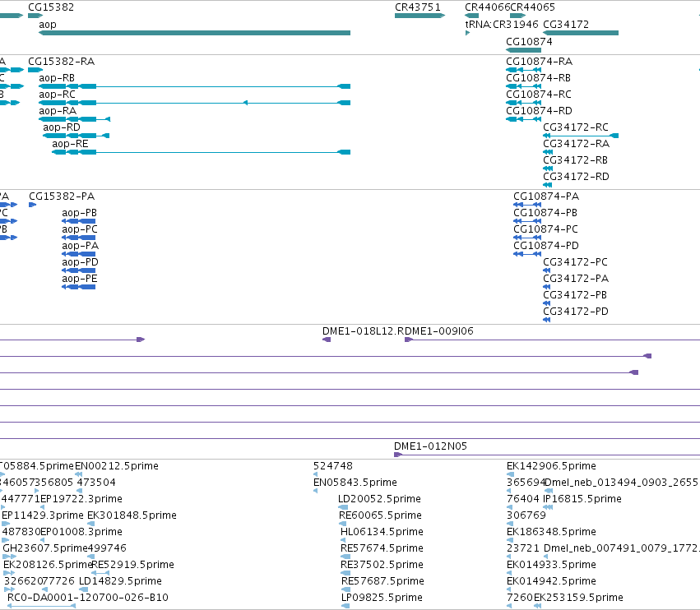Select the DME1-009I06 BAC label
This screenshot has height=610, width=700.
(439, 331)
